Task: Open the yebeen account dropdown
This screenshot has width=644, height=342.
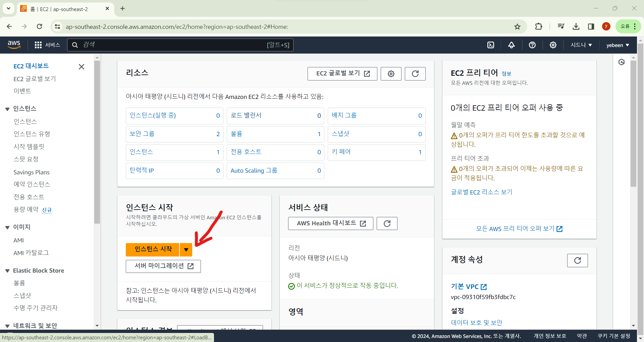Action: click(x=618, y=45)
